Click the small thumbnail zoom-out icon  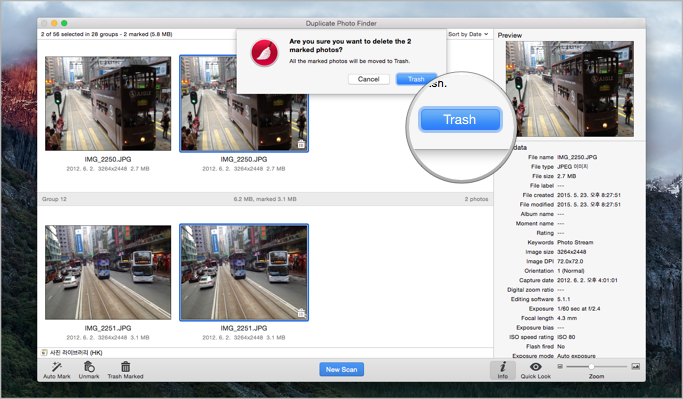click(560, 367)
